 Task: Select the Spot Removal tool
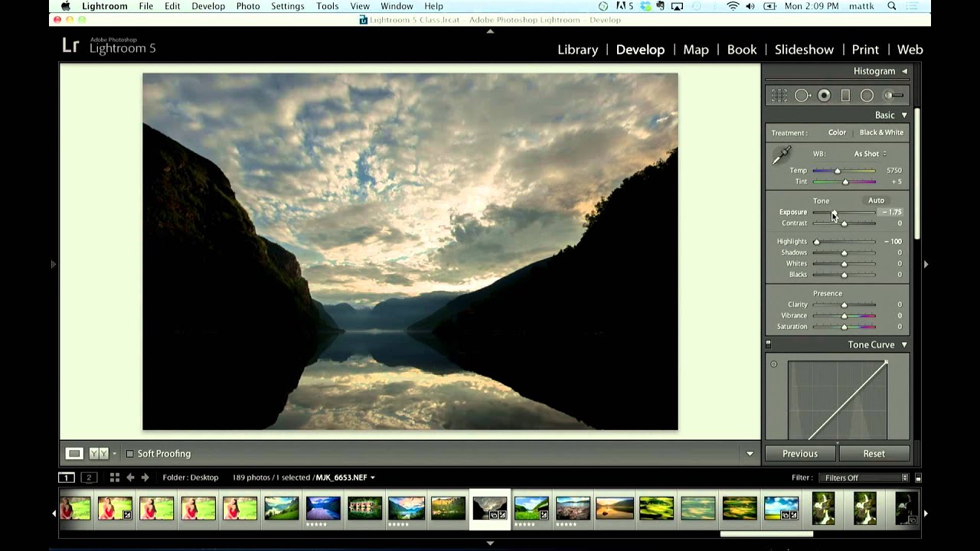pos(802,96)
